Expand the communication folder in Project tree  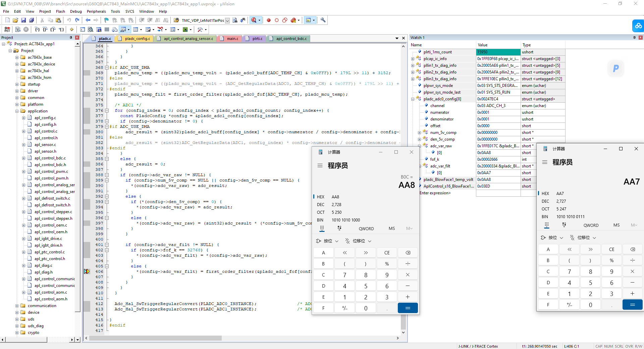coord(17,306)
